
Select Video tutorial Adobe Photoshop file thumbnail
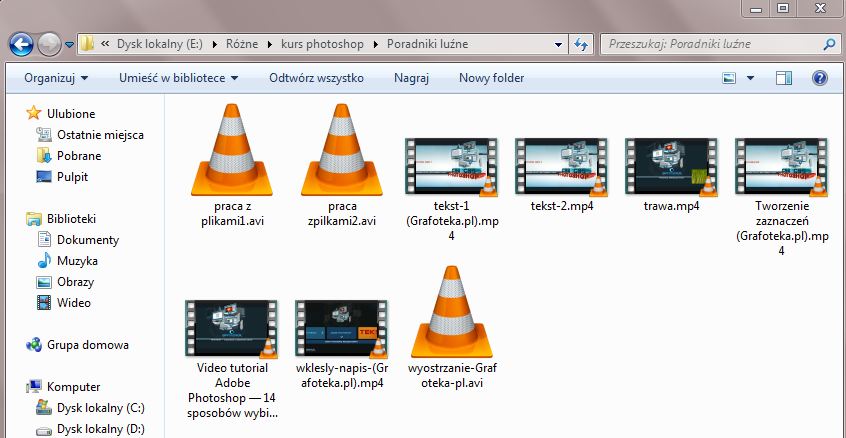point(232,328)
